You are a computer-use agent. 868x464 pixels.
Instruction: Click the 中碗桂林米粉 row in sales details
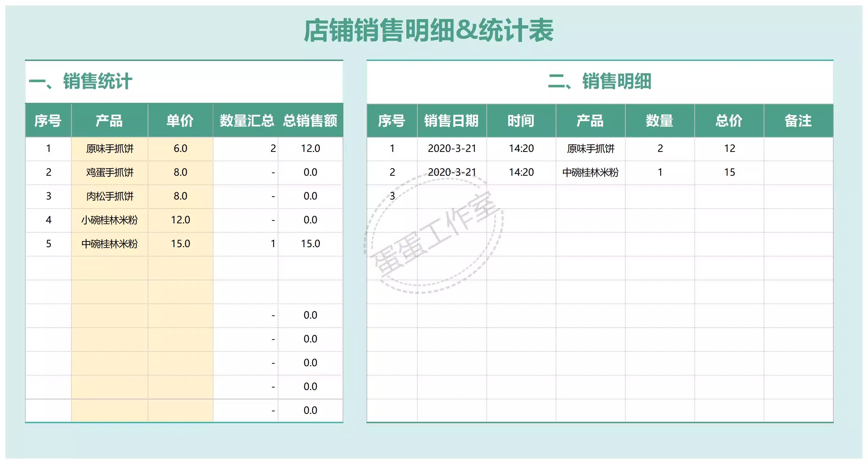tap(590, 172)
